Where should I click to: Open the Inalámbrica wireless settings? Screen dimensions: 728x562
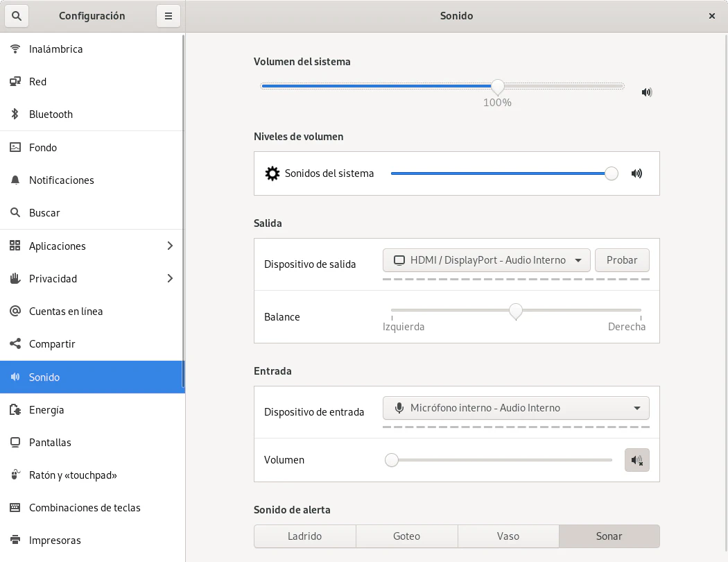55,49
